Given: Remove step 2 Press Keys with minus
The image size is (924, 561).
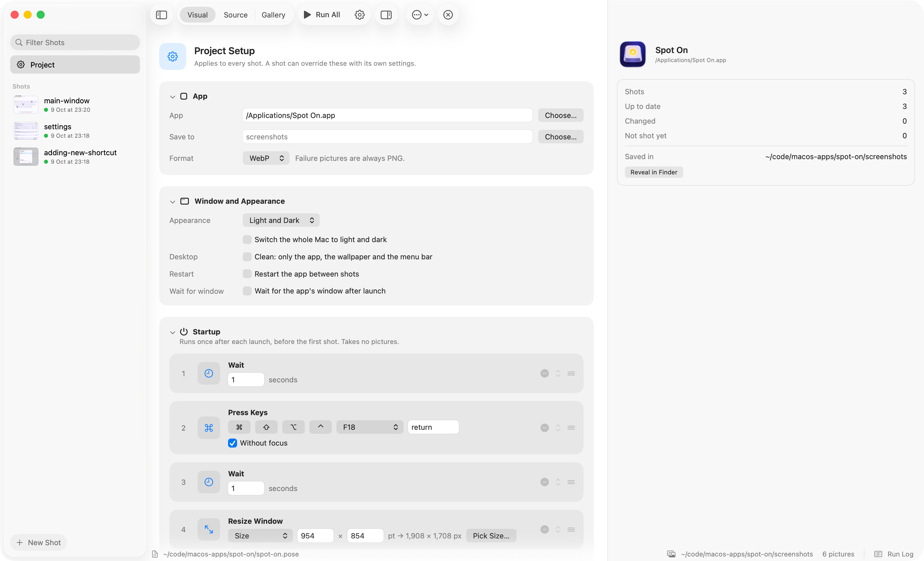Looking at the screenshot, I should [x=544, y=428].
